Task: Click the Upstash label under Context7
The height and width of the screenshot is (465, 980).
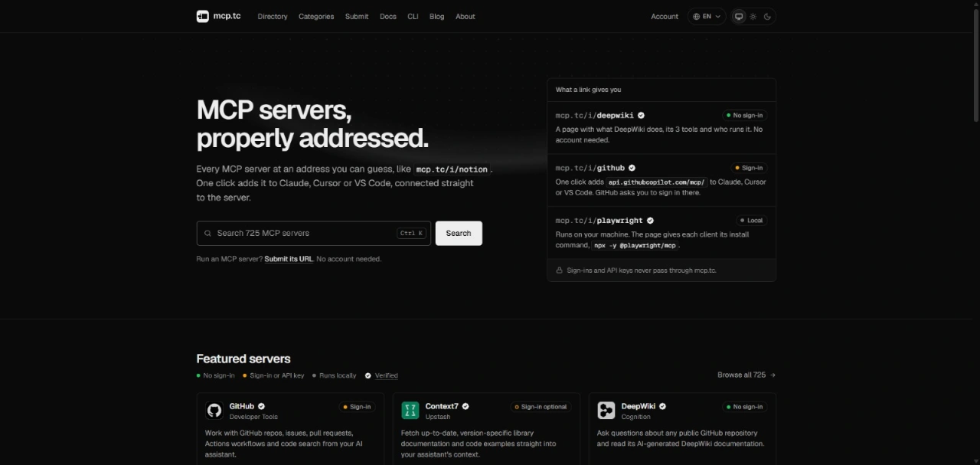Action: pyautogui.click(x=438, y=417)
